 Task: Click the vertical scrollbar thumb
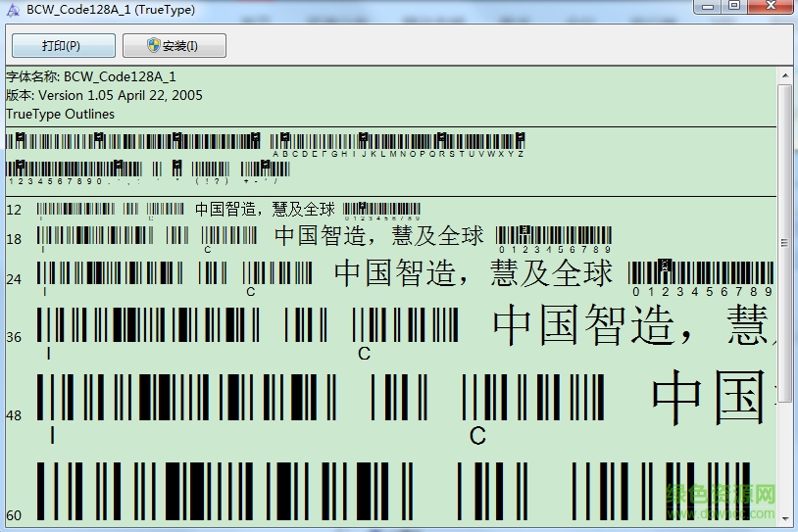784,243
